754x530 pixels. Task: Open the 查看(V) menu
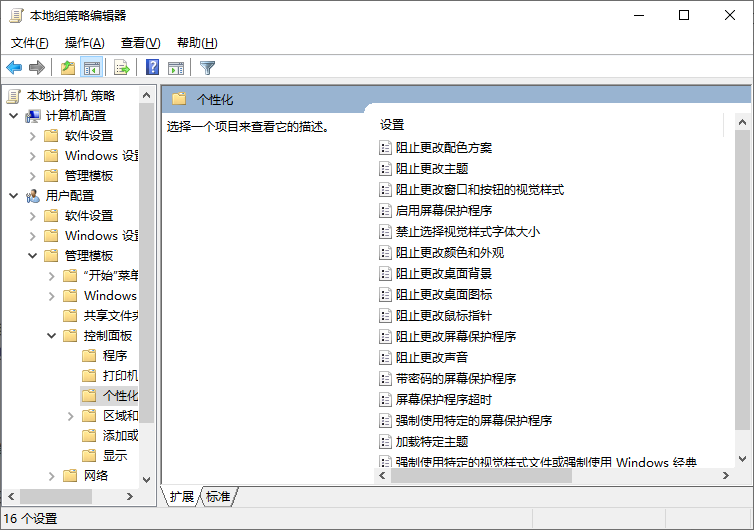[140, 43]
